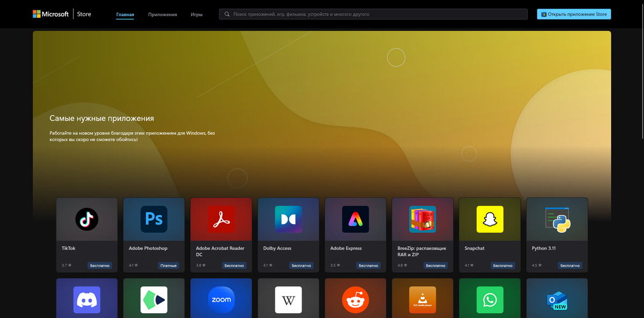Click the TikTok app title
The height and width of the screenshot is (318, 644).
69,248
